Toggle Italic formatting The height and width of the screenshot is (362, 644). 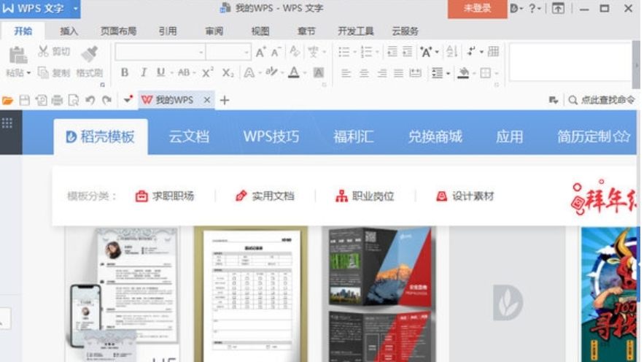(x=144, y=73)
